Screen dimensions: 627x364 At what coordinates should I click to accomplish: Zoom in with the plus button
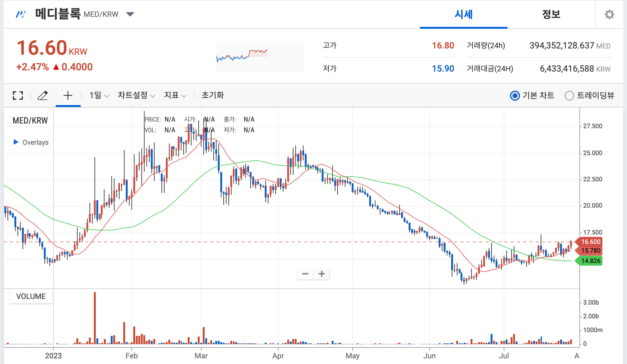(322, 274)
